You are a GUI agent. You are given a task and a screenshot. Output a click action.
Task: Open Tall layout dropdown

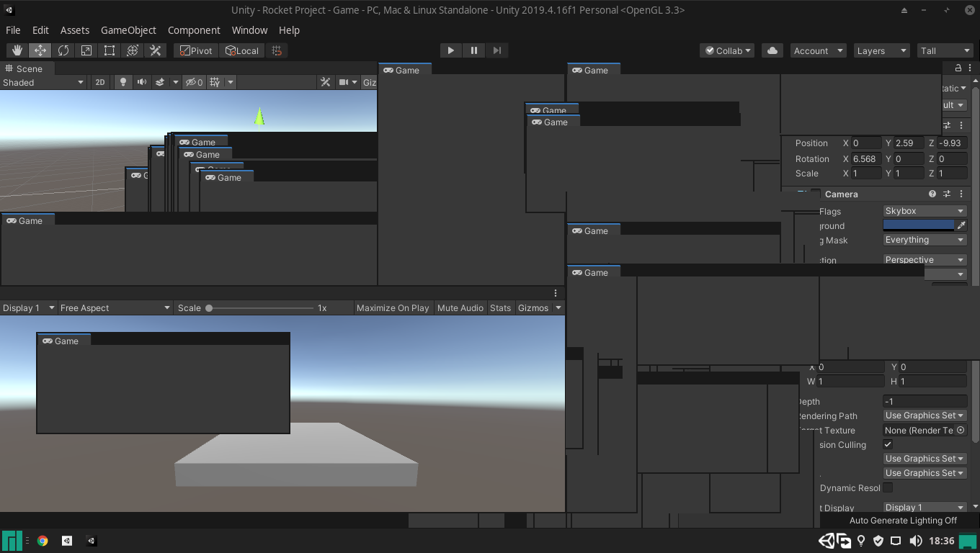click(945, 50)
